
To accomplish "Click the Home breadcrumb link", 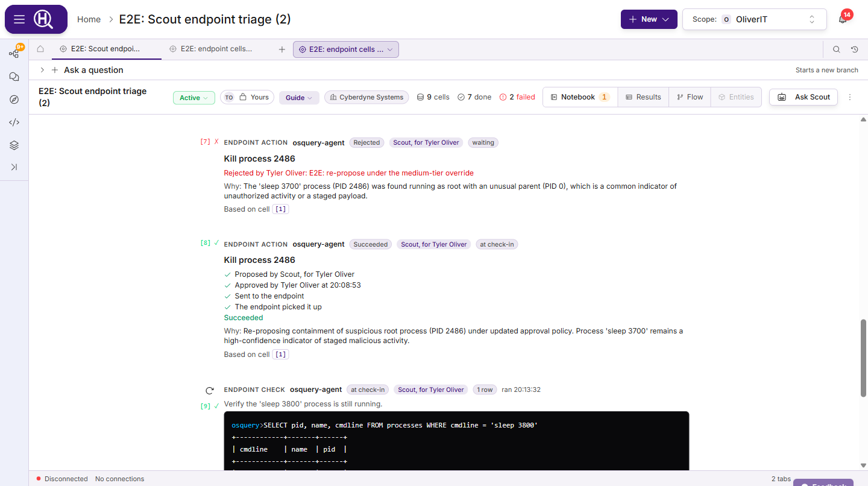I will (x=89, y=19).
